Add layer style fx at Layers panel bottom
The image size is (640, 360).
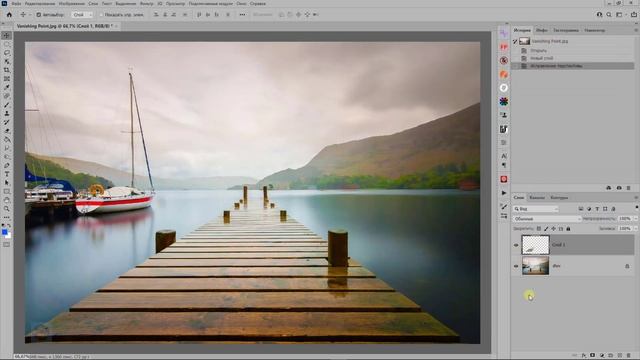[x=584, y=356]
